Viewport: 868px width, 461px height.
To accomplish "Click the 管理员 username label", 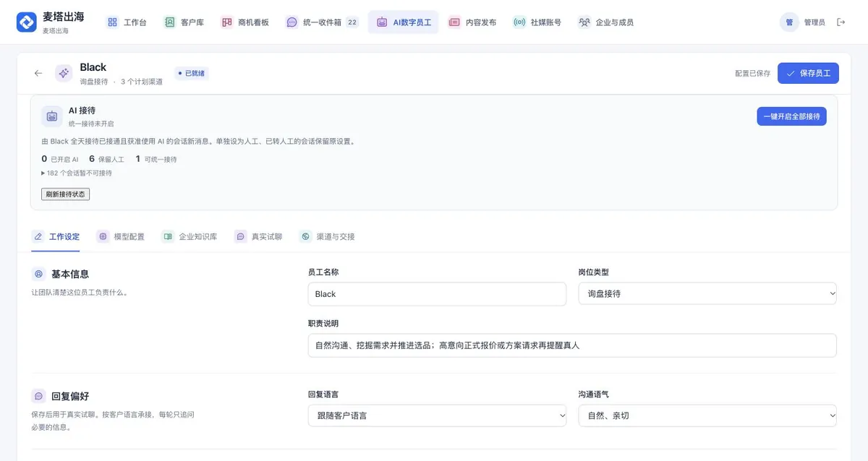I will (814, 22).
